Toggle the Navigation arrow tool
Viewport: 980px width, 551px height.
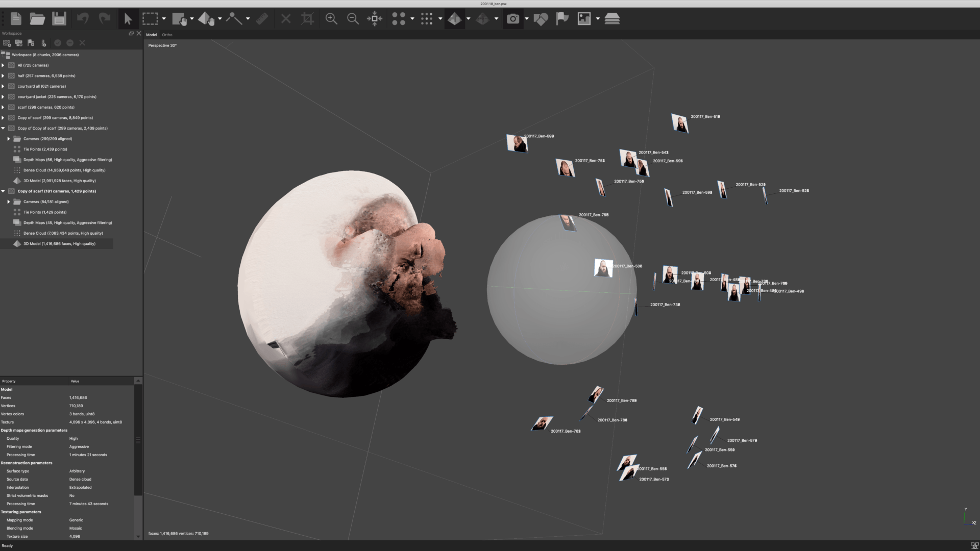[128, 19]
